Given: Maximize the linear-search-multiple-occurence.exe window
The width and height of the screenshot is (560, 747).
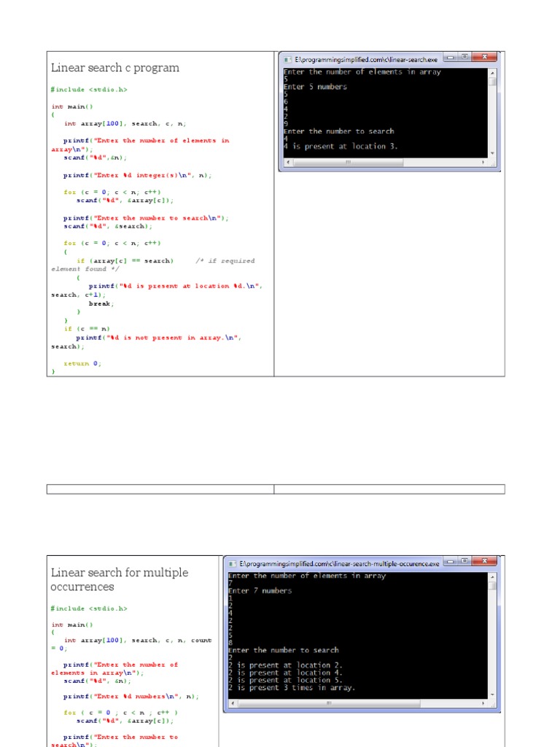Looking at the screenshot, I should click(464, 561).
